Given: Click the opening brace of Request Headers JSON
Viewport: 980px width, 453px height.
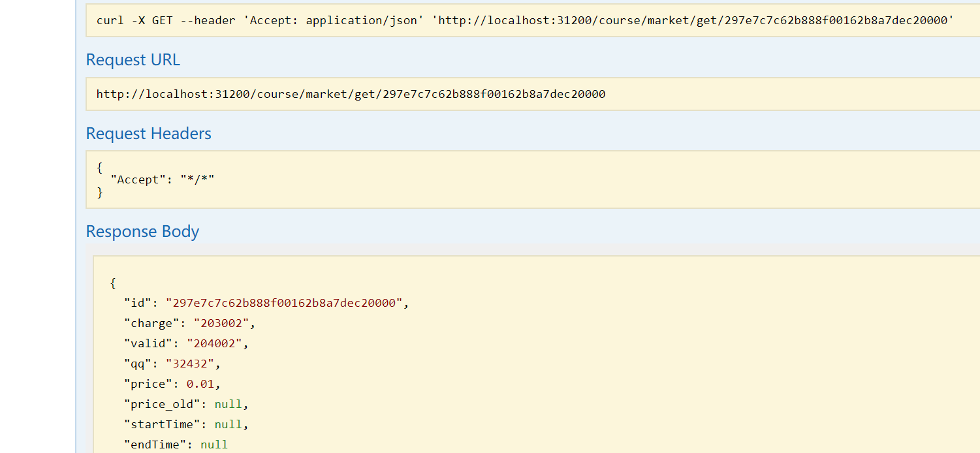Looking at the screenshot, I should (x=99, y=167).
